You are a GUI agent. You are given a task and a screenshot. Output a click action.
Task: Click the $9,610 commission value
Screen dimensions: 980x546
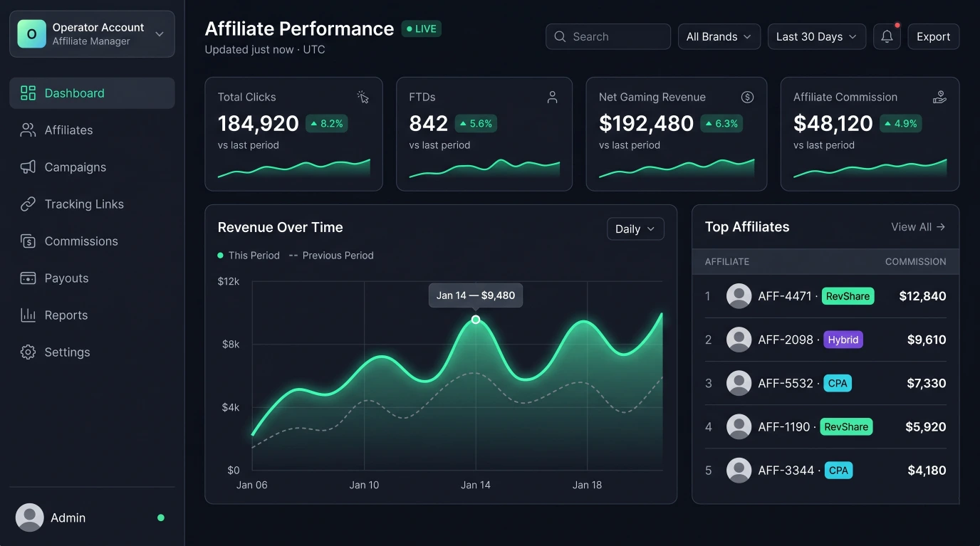pyautogui.click(x=927, y=340)
